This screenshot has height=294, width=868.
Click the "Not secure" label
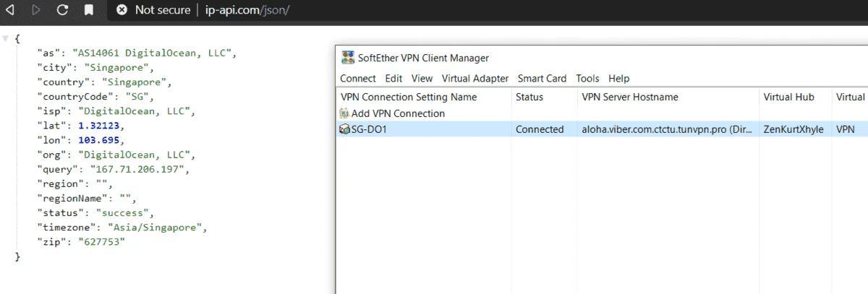pyautogui.click(x=163, y=10)
